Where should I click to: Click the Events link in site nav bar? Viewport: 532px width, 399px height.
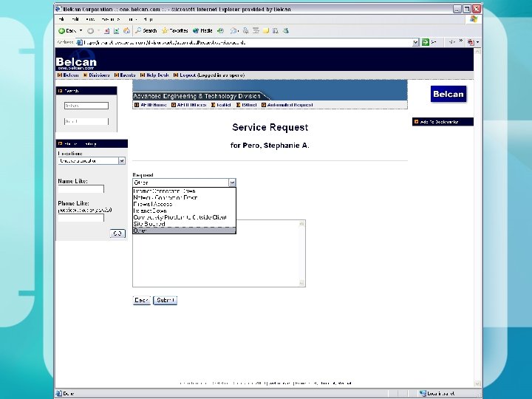[x=128, y=75]
